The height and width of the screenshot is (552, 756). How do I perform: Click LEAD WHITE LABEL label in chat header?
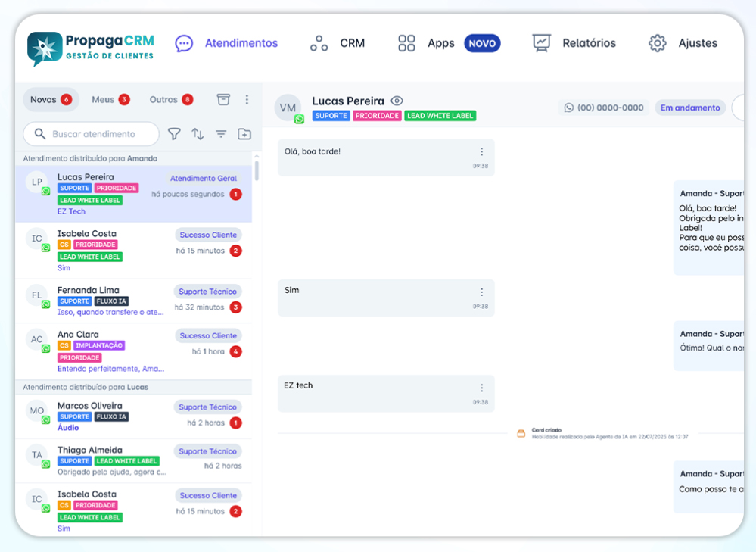[x=440, y=116]
